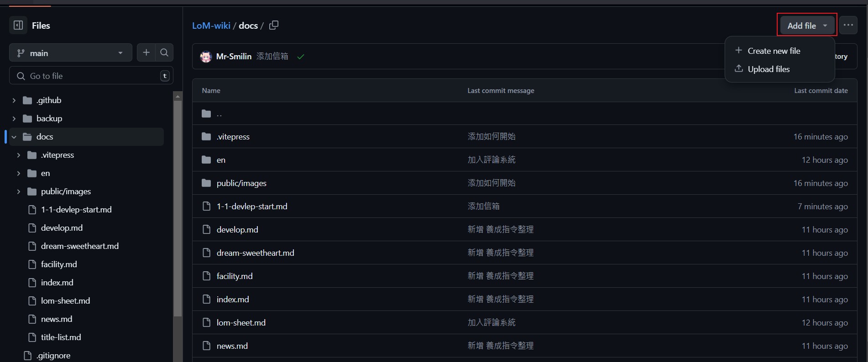Go to LoM-wiki breadcrumb link
The height and width of the screenshot is (362, 868).
click(211, 26)
